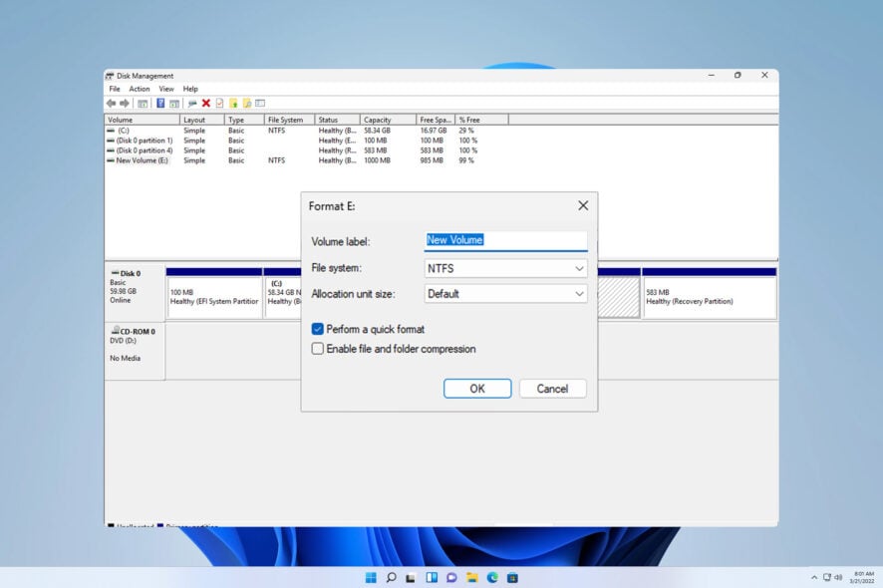Screen dimensions: 883x588
Task: Click the Forward arrow in the toolbar
Action: click(125, 103)
